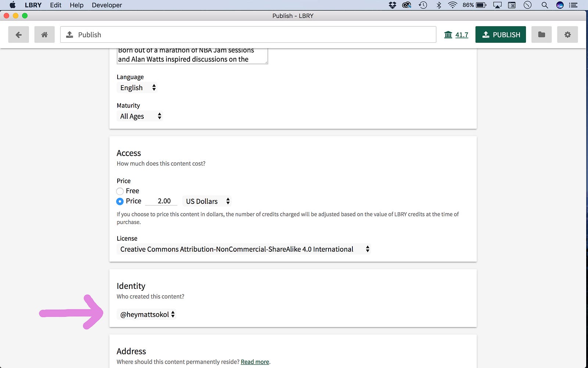Open the Creative Commons license dropdown
This screenshot has height=368, width=588.
pos(243,249)
